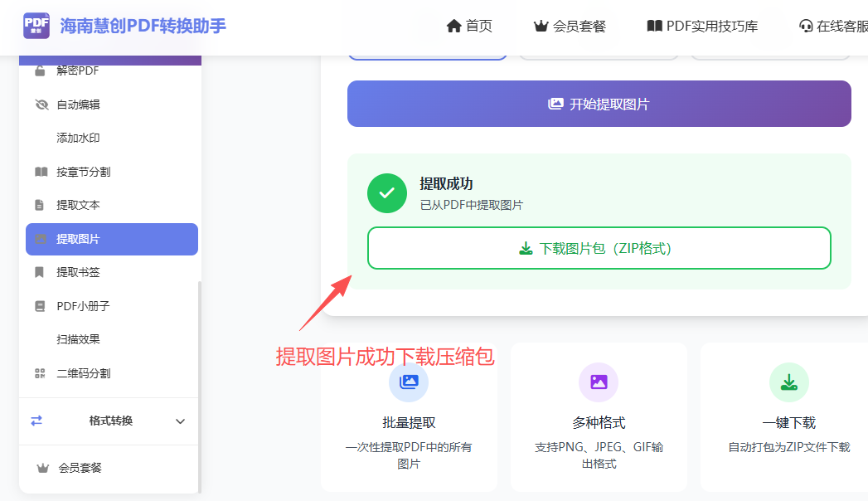Click the crown icon beside 会员套餐 in header
868x501 pixels.
click(x=541, y=26)
